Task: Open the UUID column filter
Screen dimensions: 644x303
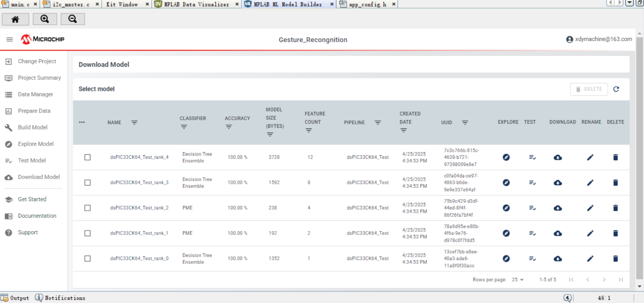Action: pos(465,123)
